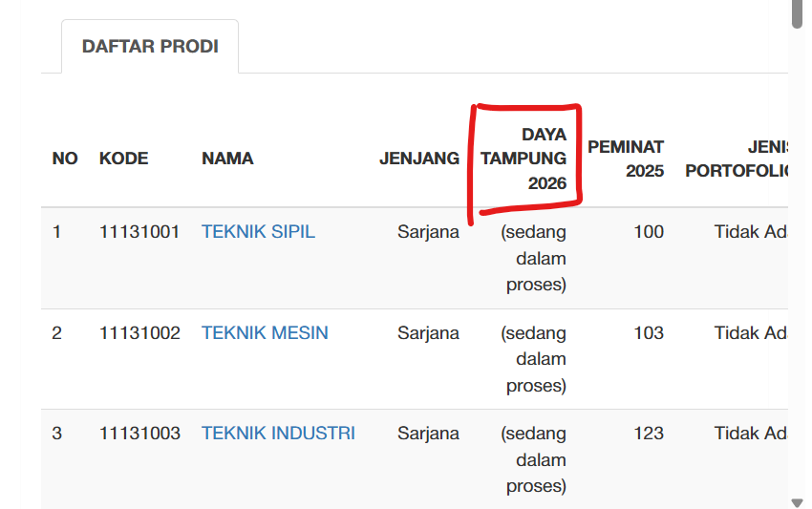Click row number 3 cell
Viewport: 812px width, 509px height.
[56, 433]
